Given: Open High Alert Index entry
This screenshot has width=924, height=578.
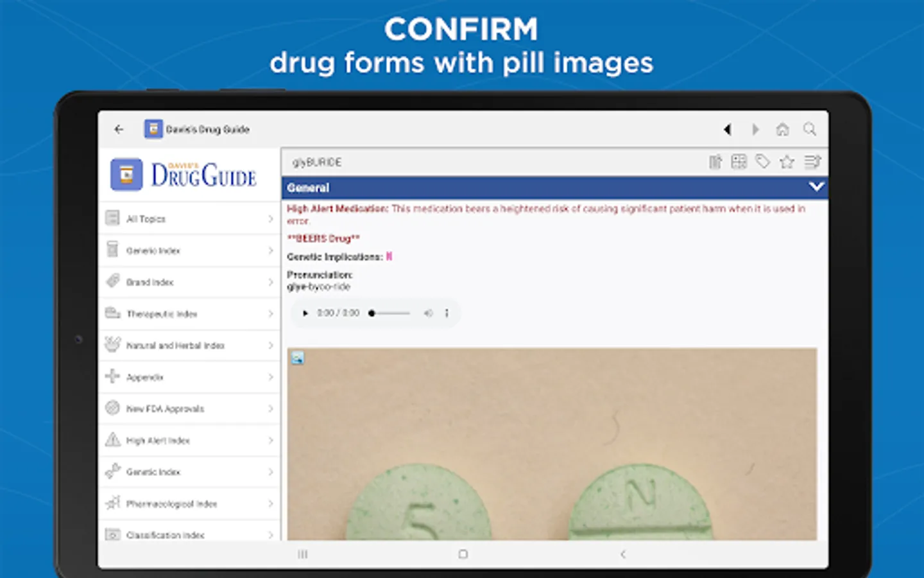Looking at the screenshot, I should (x=190, y=441).
